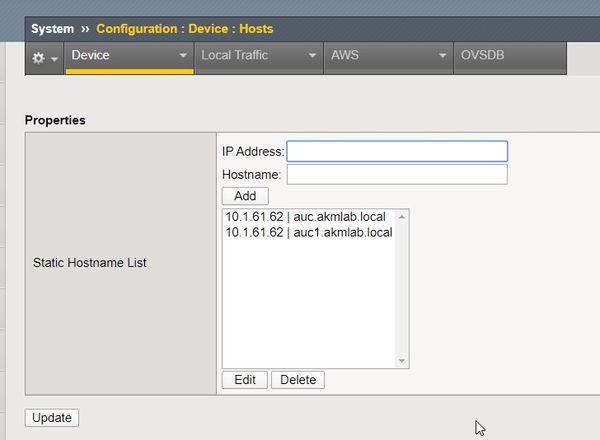Screen dimensions: 600x440
Task: Switch to the Device tab
Action: point(90,56)
